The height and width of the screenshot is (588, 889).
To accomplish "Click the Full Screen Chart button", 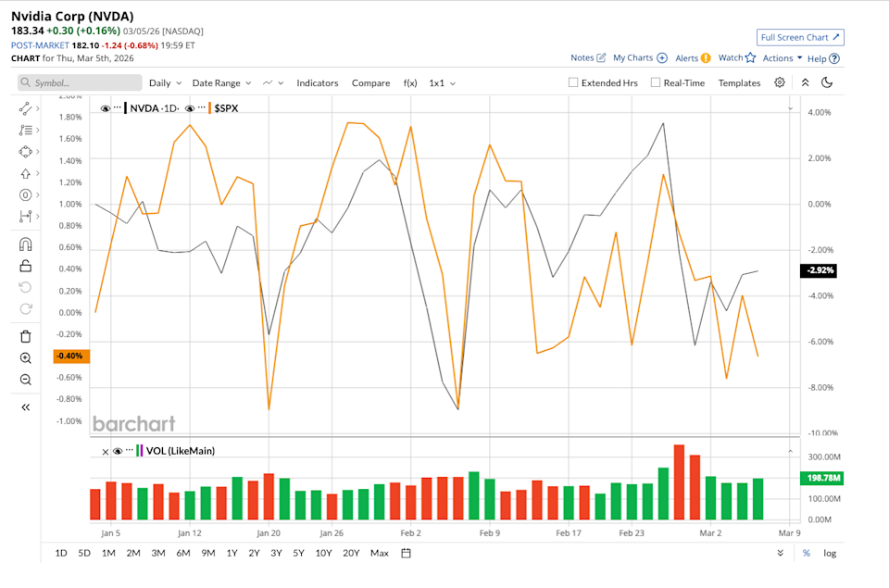I will (800, 37).
